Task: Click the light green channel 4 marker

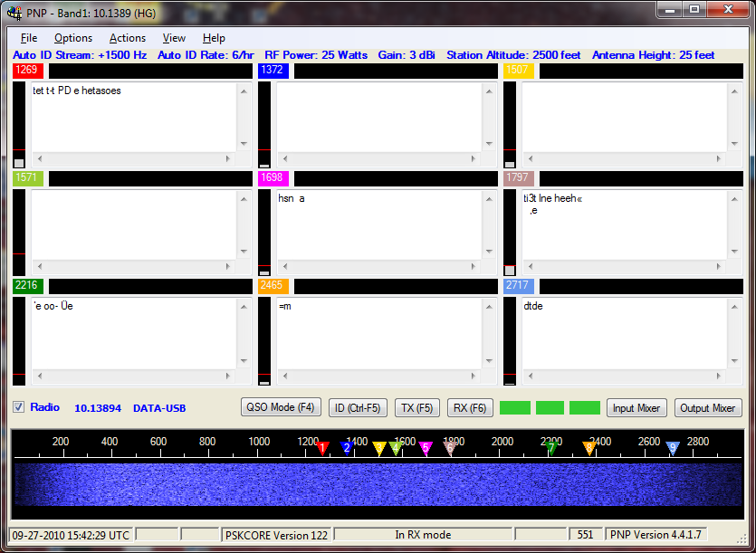Action: tap(396, 449)
